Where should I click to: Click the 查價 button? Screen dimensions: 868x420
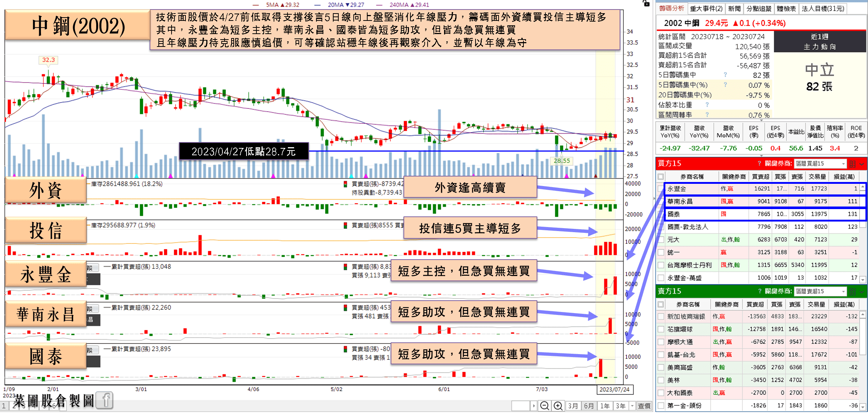pyautogui.click(x=644, y=406)
